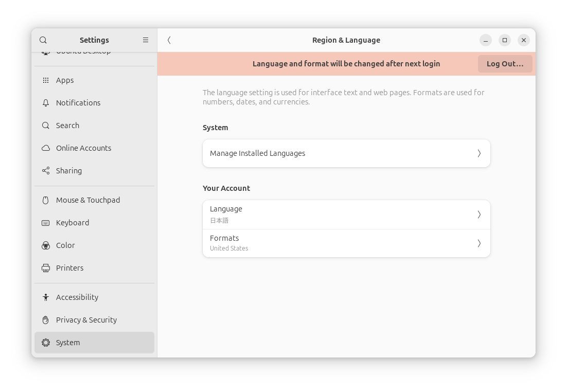Open the Formats row showing United States
567x392 pixels.
[346, 243]
